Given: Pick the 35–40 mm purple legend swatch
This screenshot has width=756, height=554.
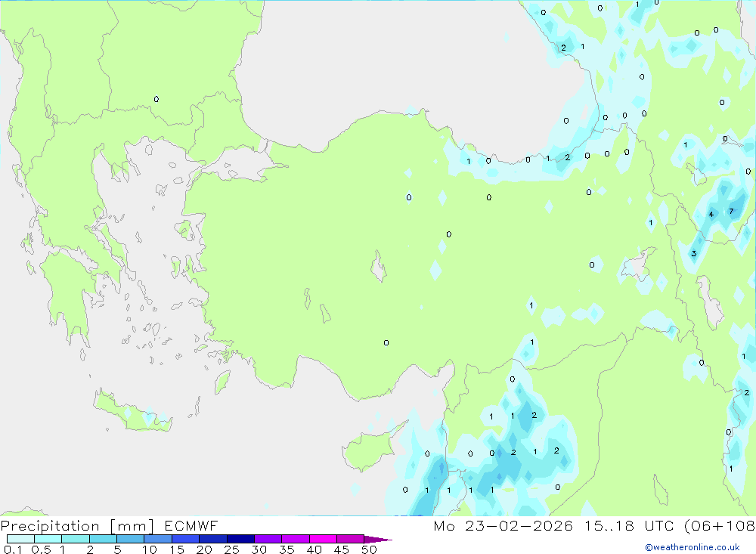Looking at the screenshot, I should (x=296, y=539).
